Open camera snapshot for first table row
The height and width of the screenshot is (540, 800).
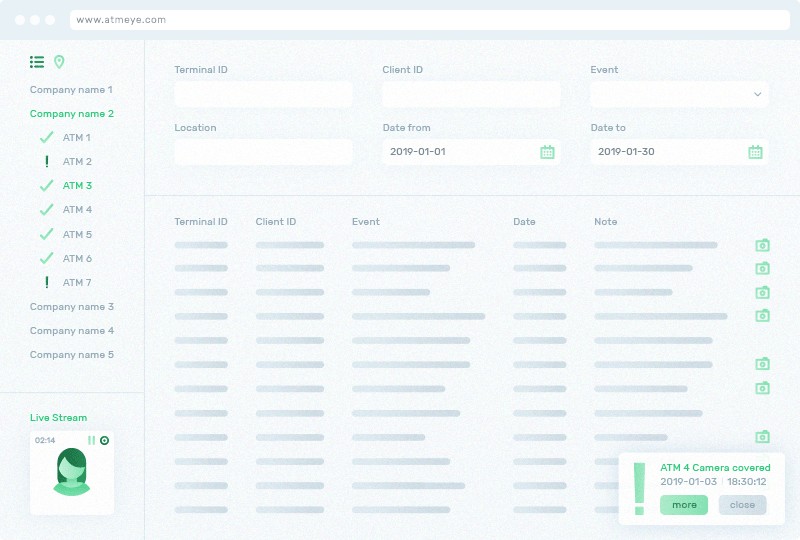pyautogui.click(x=762, y=245)
